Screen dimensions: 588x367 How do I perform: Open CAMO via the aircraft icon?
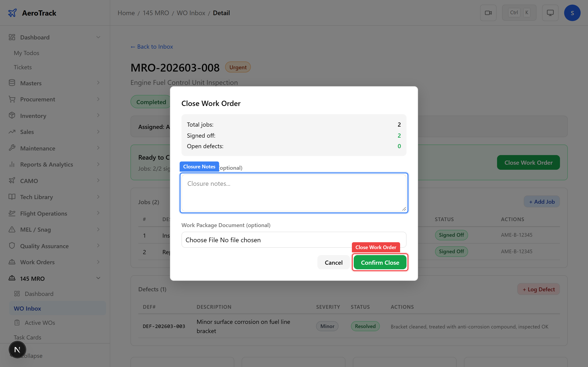[12, 180]
